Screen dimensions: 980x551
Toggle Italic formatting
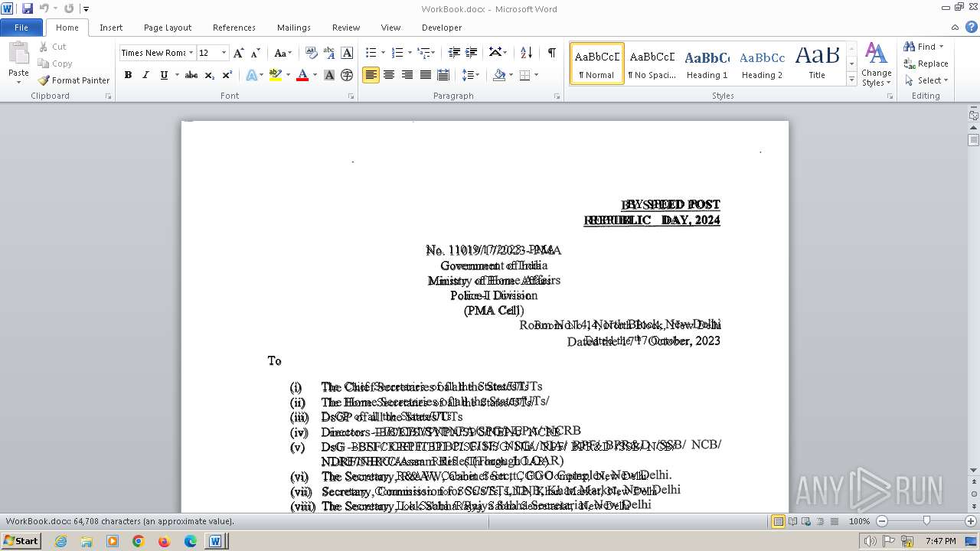145,75
